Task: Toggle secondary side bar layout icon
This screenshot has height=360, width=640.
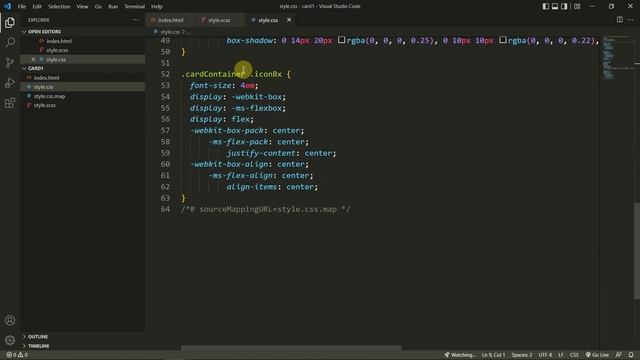Action: [564, 6]
